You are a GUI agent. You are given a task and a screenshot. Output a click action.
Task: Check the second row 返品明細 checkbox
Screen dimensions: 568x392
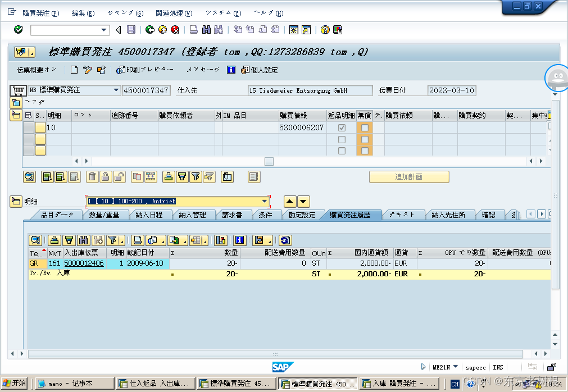(x=343, y=139)
